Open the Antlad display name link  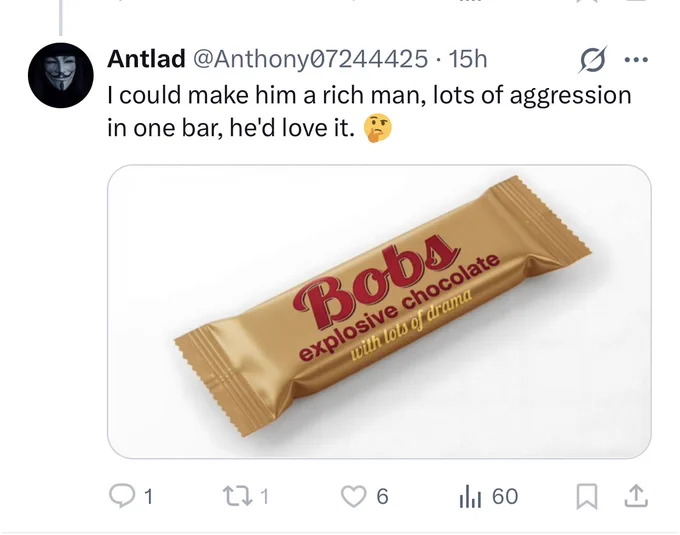click(146, 59)
